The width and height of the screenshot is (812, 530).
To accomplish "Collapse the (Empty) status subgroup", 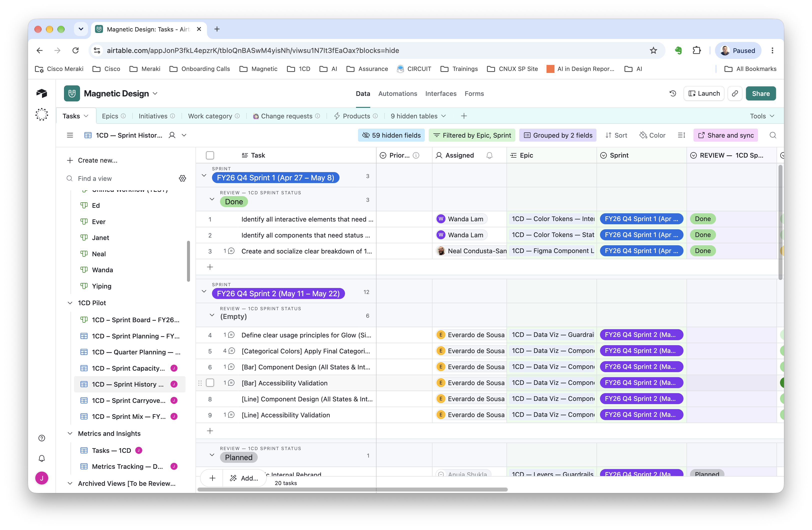I will point(212,315).
